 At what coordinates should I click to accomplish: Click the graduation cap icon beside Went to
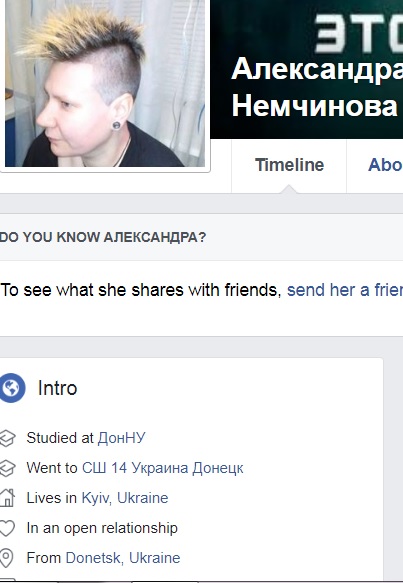7,468
